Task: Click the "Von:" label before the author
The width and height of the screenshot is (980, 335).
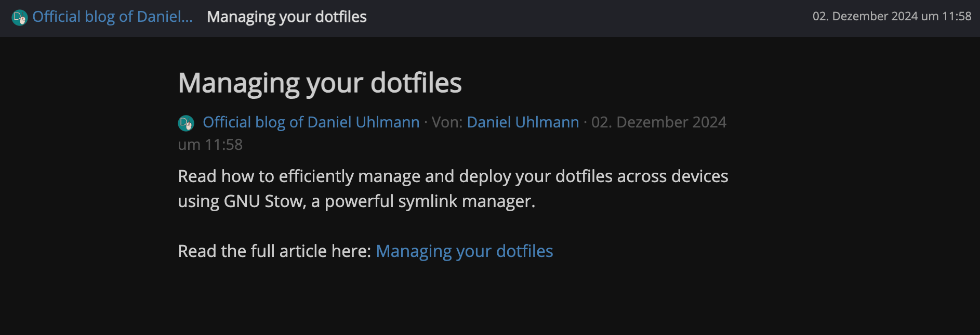Action: click(447, 122)
